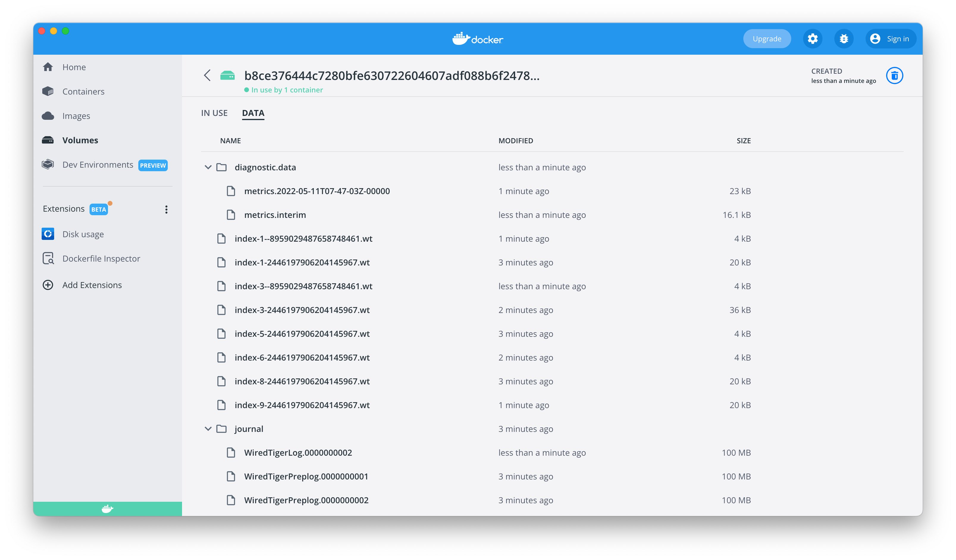The image size is (956, 560).
Task: Click the Volumes drive icon in the sidebar
Action: [48, 140]
